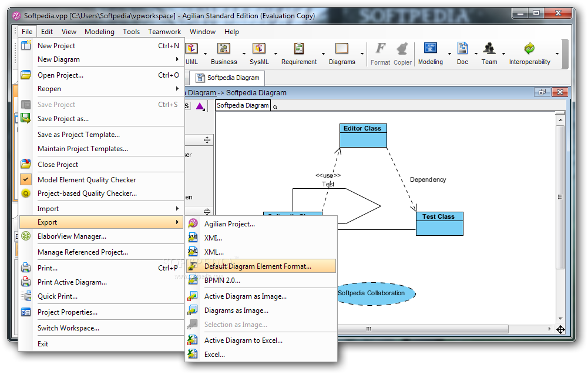
Task: Open the Tools menu
Action: (131, 32)
